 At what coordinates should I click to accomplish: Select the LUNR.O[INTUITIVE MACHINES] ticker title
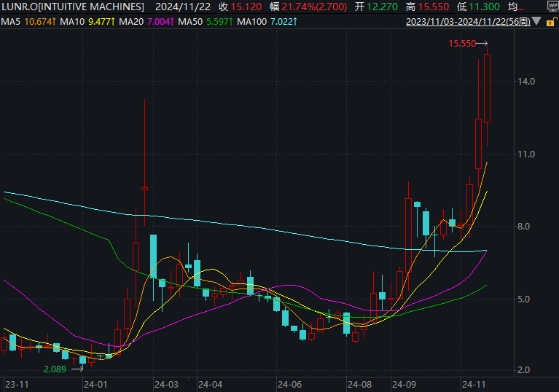73,7
